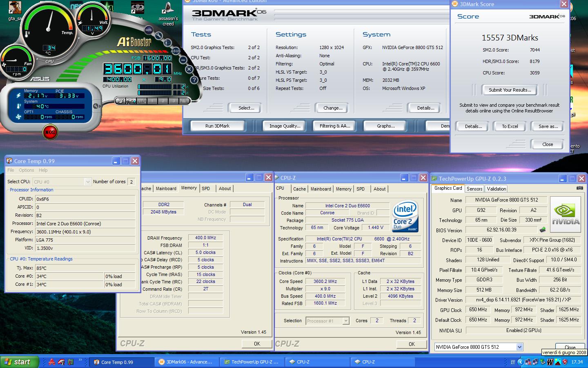Click the first red quick launch icon
588x368 pixels.
coord(52,362)
